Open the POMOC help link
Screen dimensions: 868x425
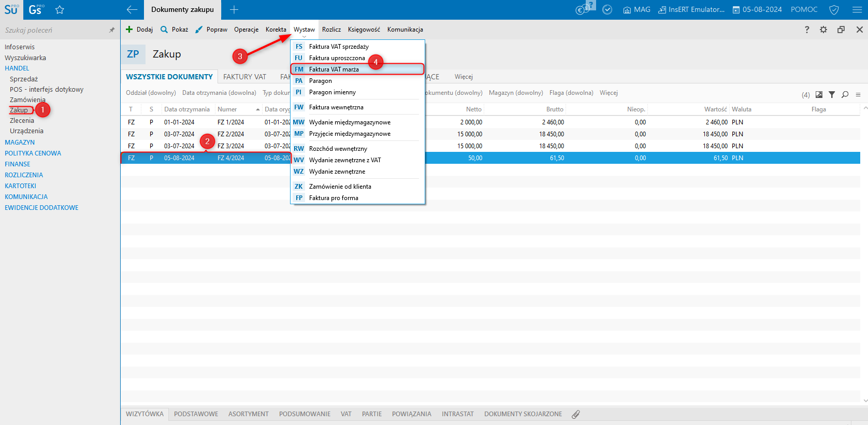coord(804,9)
